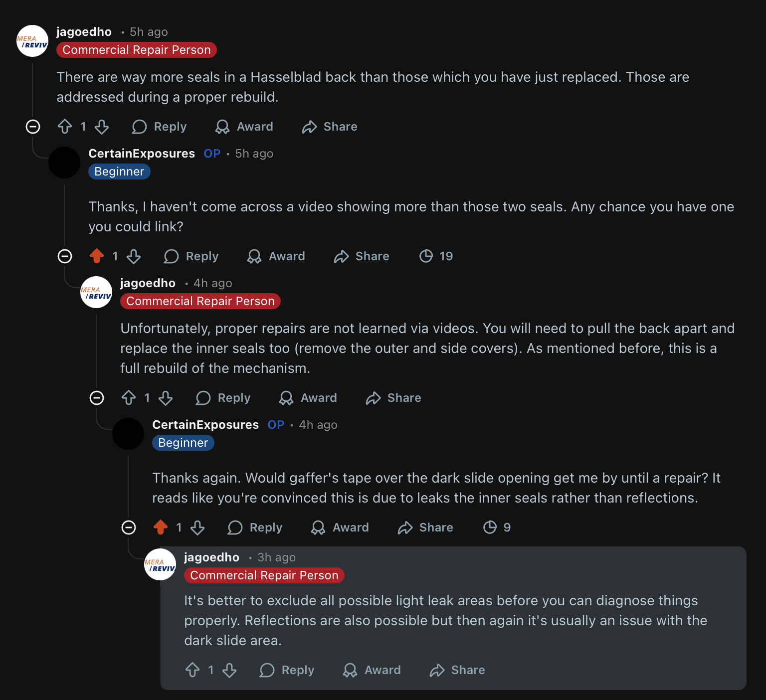Open CertainExposures profile from the 4h-ago comment
Screen dimensions: 766x700
tap(205, 425)
